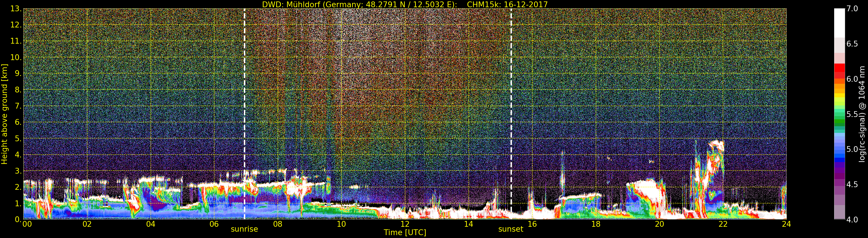Click the rainbow colorbar legend strip

(x=839, y=114)
